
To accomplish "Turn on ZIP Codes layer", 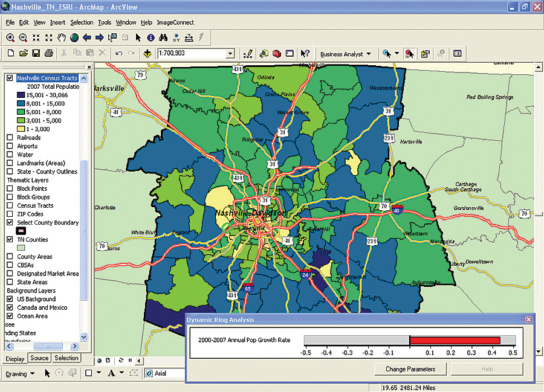I will 10,214.
